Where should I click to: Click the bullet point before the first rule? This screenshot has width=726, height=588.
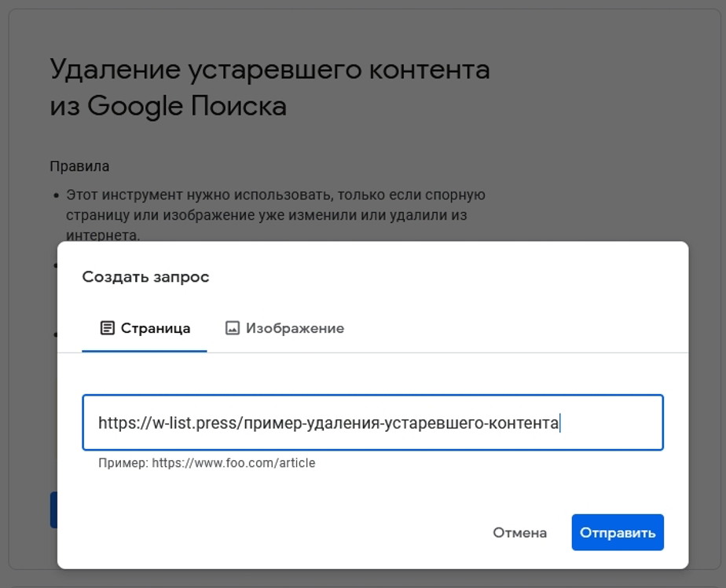point(56,195)
